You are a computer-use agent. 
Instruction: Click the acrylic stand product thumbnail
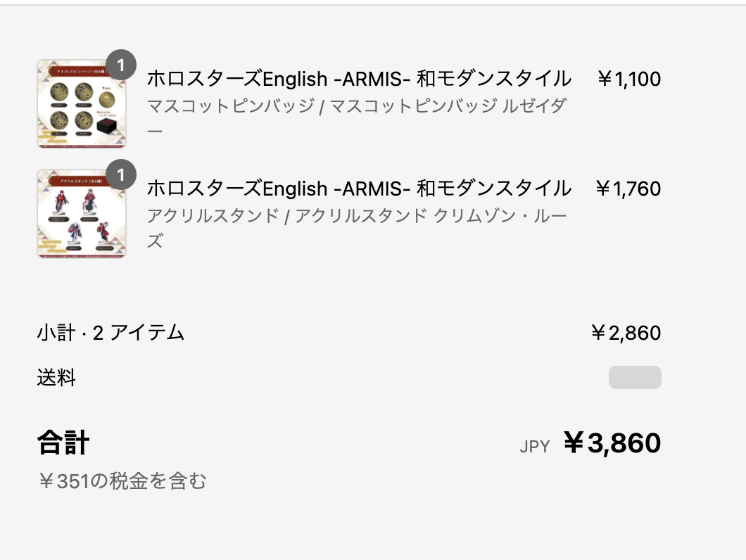pos(82,214)
